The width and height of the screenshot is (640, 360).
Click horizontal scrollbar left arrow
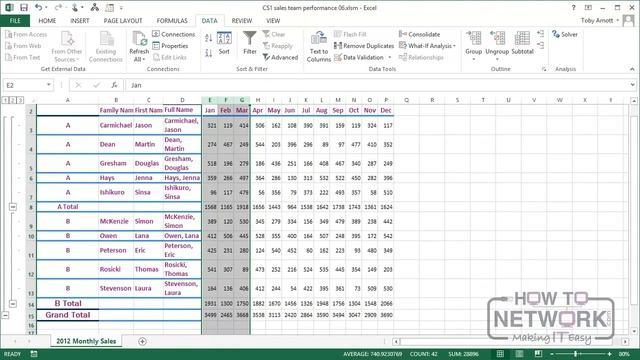click(x=396, y=341)
